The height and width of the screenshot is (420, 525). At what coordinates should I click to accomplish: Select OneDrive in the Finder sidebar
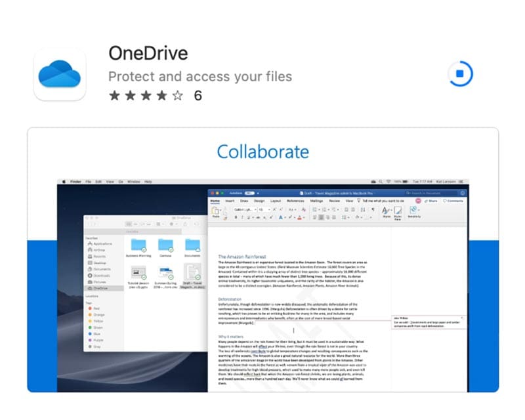100,288
